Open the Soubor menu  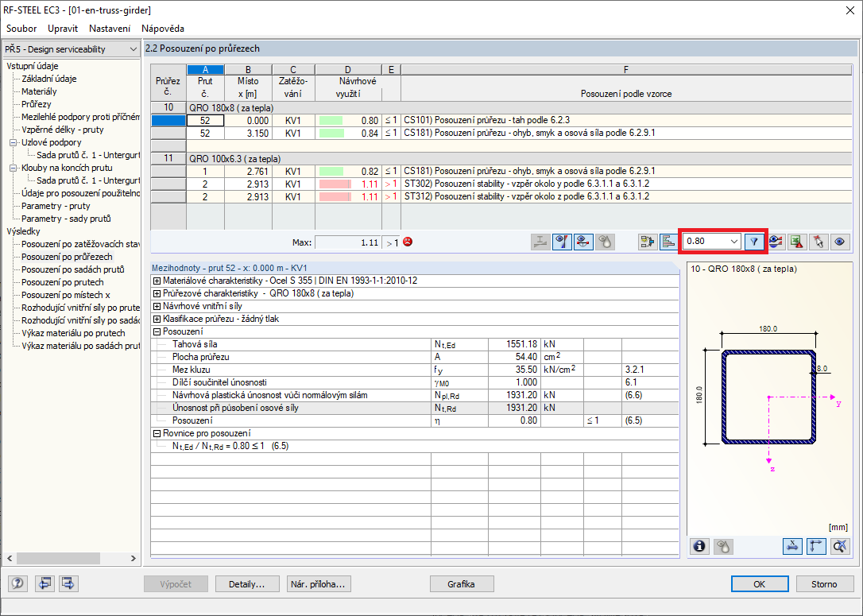click(x=21, y=29)
